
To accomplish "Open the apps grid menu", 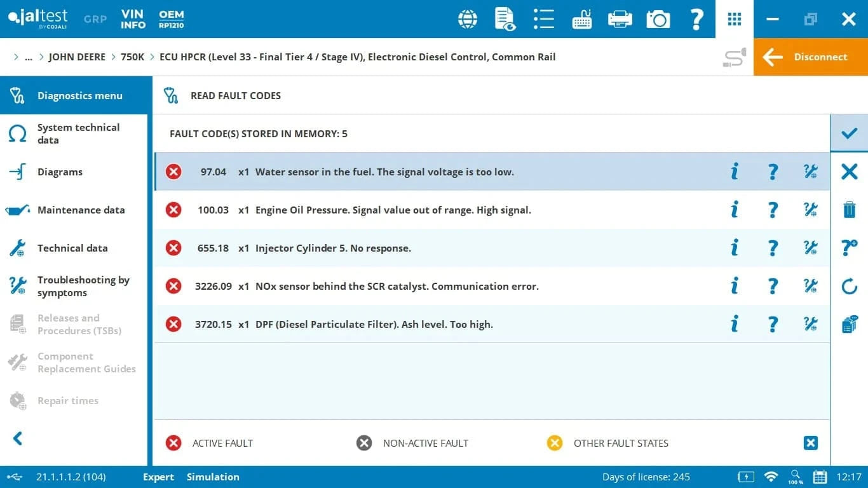I will [735, 19].
